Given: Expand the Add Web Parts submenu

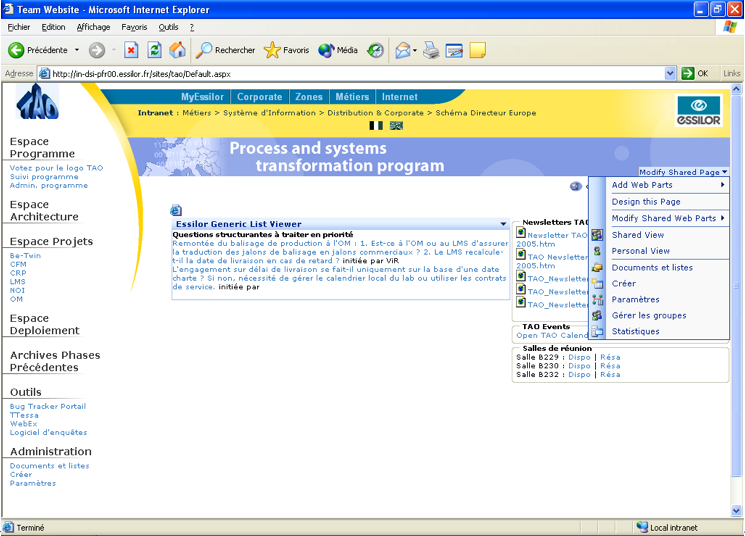Looking at the screenshot, I should coord(667,185).
